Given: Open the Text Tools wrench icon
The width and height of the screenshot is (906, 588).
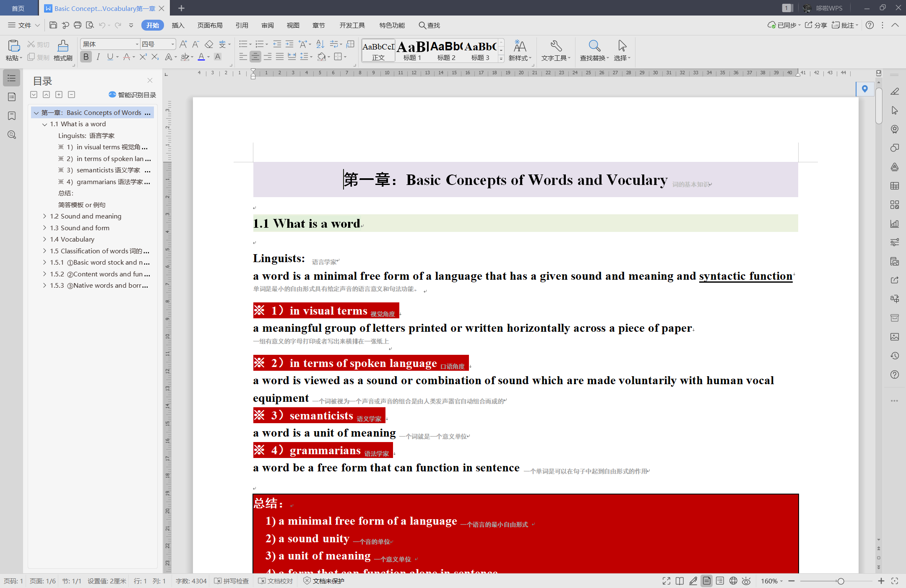Looking at the screenshot, I should coord(556,46).
